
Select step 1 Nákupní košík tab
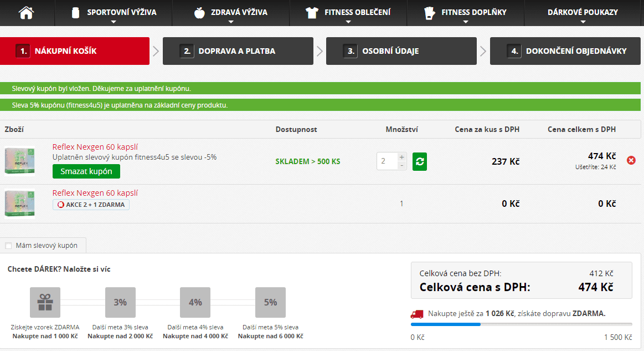point(75,51)
